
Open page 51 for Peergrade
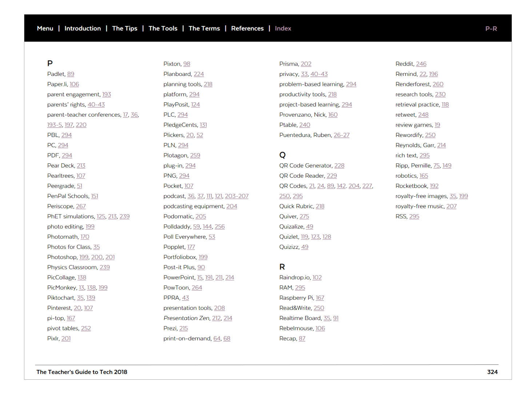tap(79, 186)
